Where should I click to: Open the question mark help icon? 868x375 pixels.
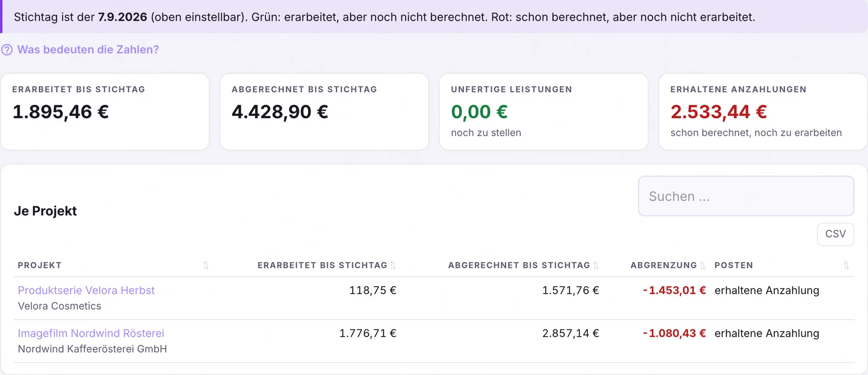7,50
